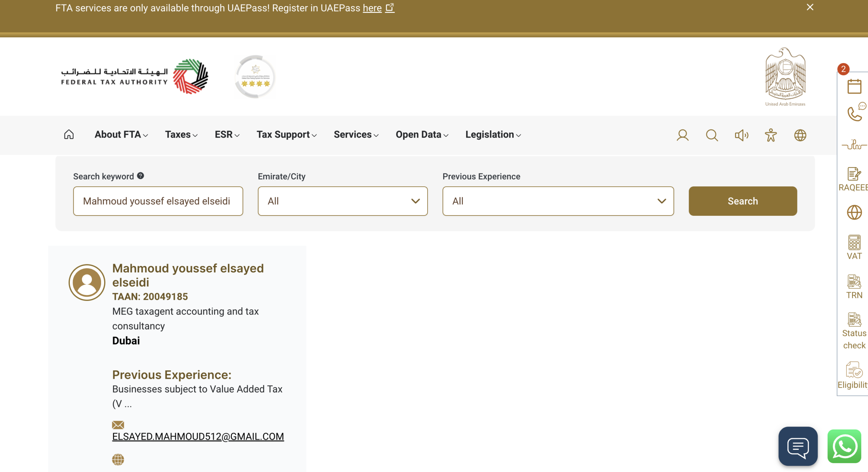Image resolution: width=868 pixels, height=472 pixels.
Task: Expand the Open Data menu
Action: point(422,135)
